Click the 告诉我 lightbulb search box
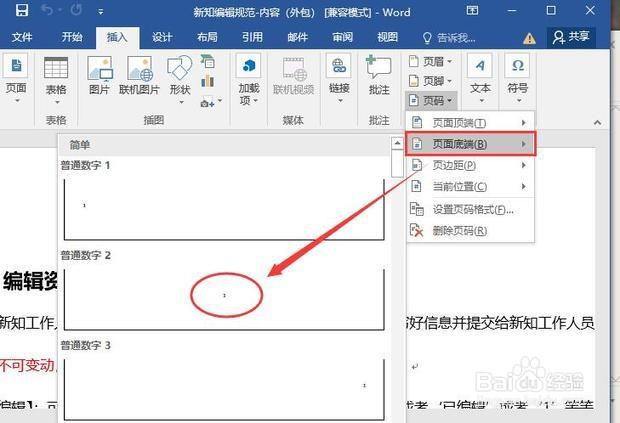The image size is (620, 423). pyautogui.click(x=449, y=38)
